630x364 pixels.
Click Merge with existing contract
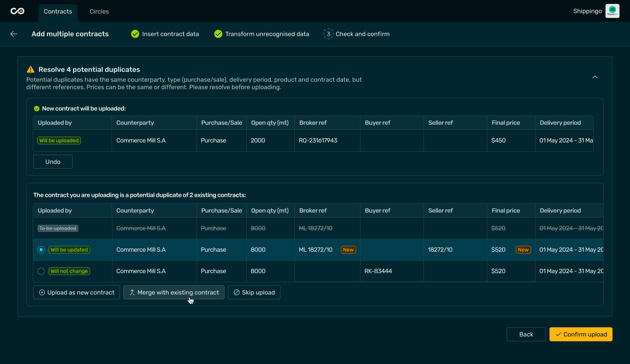[x=174, y=292]
